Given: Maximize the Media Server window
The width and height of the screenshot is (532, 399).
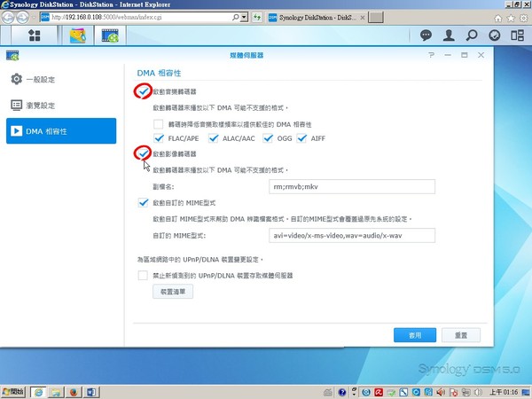Looking at the screenshot, I should pos(464,55).
